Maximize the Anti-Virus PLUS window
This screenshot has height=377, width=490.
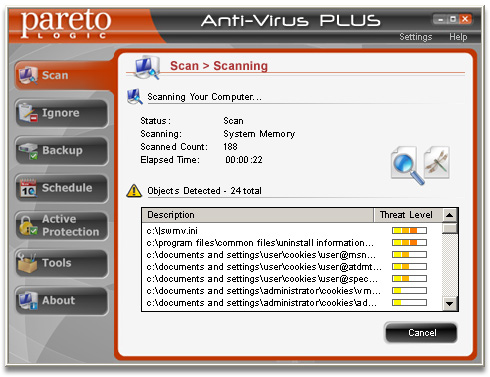(453, 19)
